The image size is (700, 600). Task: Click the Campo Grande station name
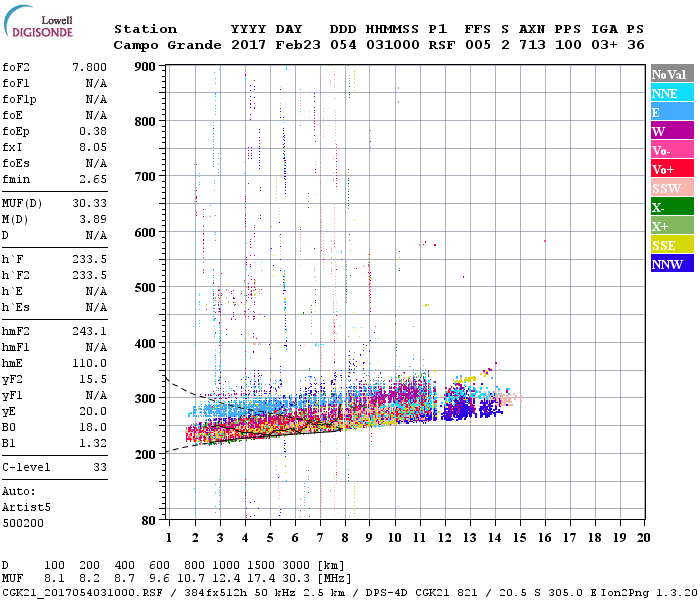click(x=167, y=45)
